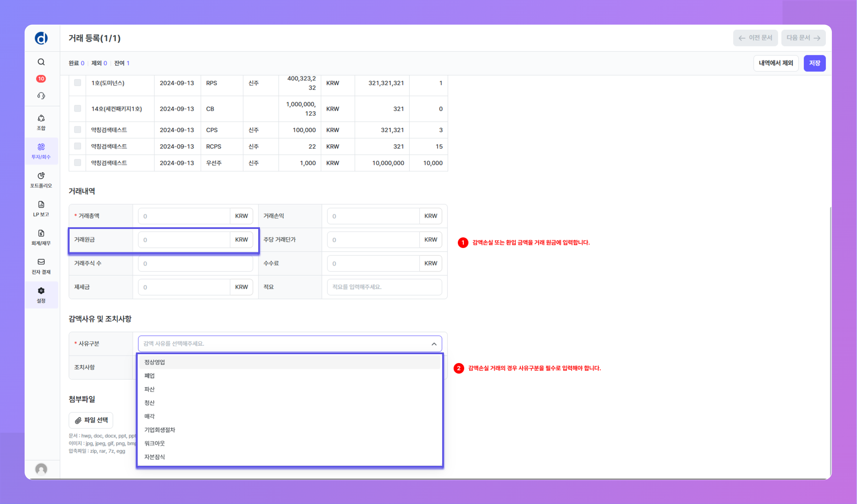Image resolution: width=857 pixels, height=504 pixels.
Task: Open the headset support icon
Action: pyautogui.click(x=41, y=96)
